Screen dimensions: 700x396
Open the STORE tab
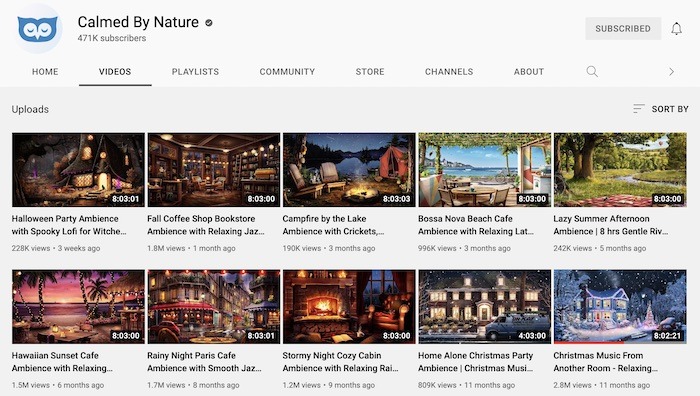[370, 71]
